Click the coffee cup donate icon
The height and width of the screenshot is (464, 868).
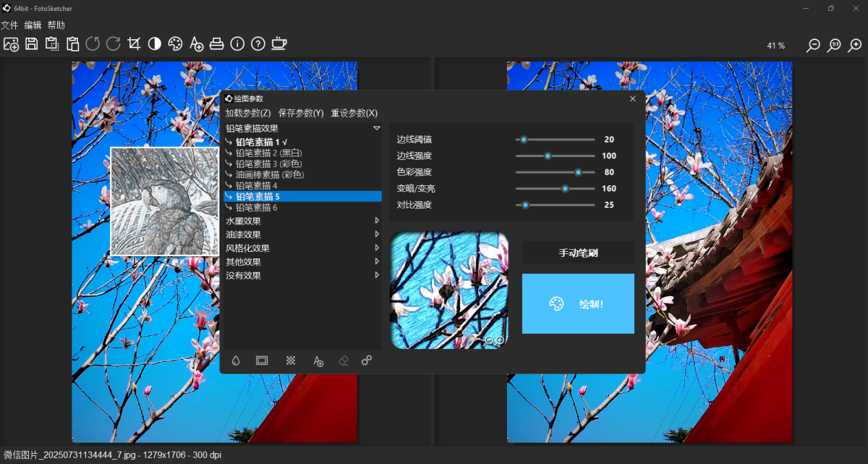point(278,44)
